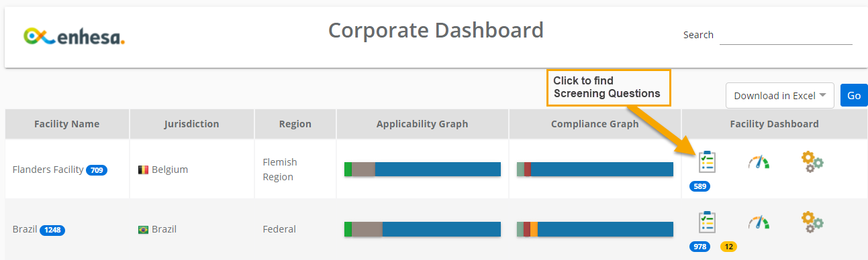
Task: Click Flanders Facility applicability graph bar
Action: pyautogui.click(x=422, y=169)
